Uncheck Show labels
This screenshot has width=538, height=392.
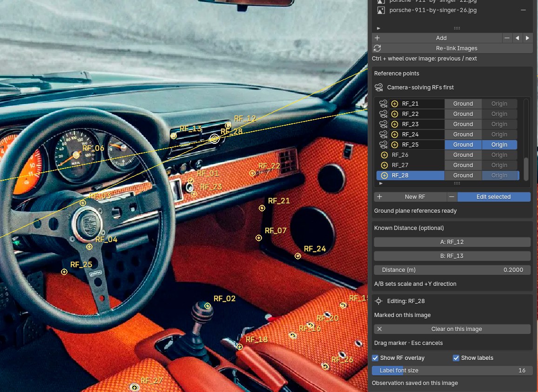[x=456, y=358]
